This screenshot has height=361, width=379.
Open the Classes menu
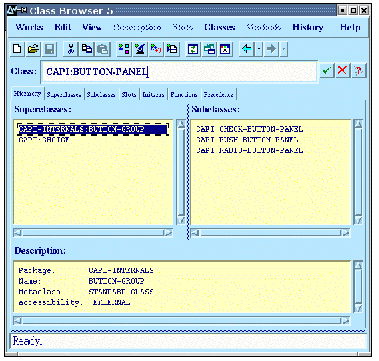[220, 27]
